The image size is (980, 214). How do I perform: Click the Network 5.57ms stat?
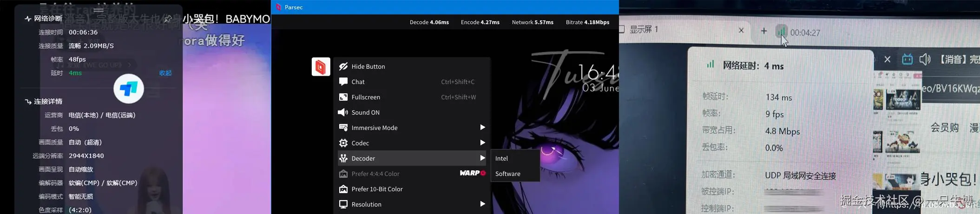coord(533,22)
